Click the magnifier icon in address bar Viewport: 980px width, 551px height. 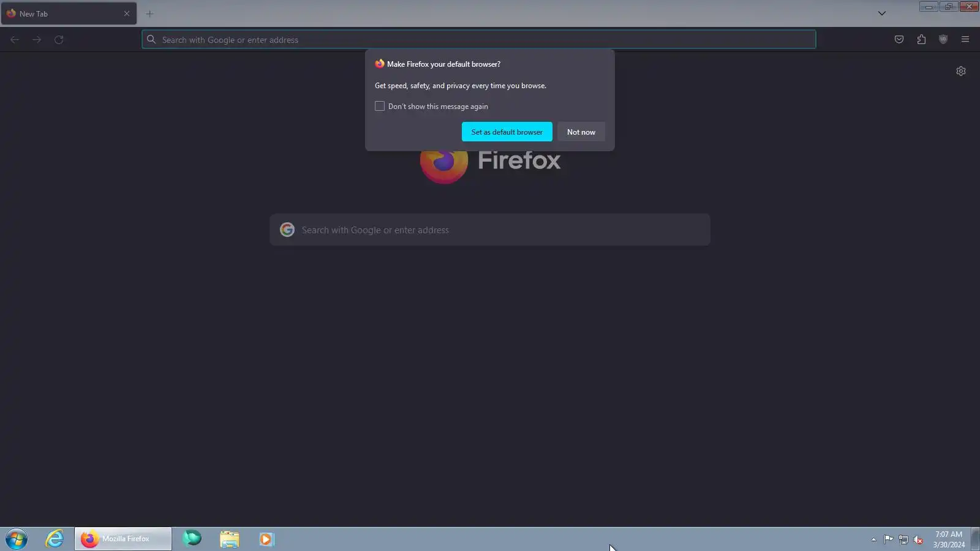click(x=151, y=40)
